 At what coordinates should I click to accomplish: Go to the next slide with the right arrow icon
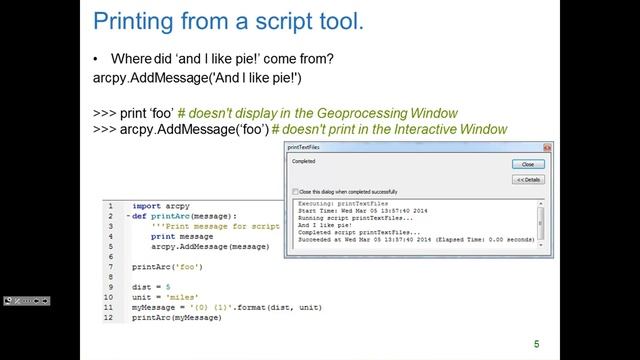tap(45, 301)
